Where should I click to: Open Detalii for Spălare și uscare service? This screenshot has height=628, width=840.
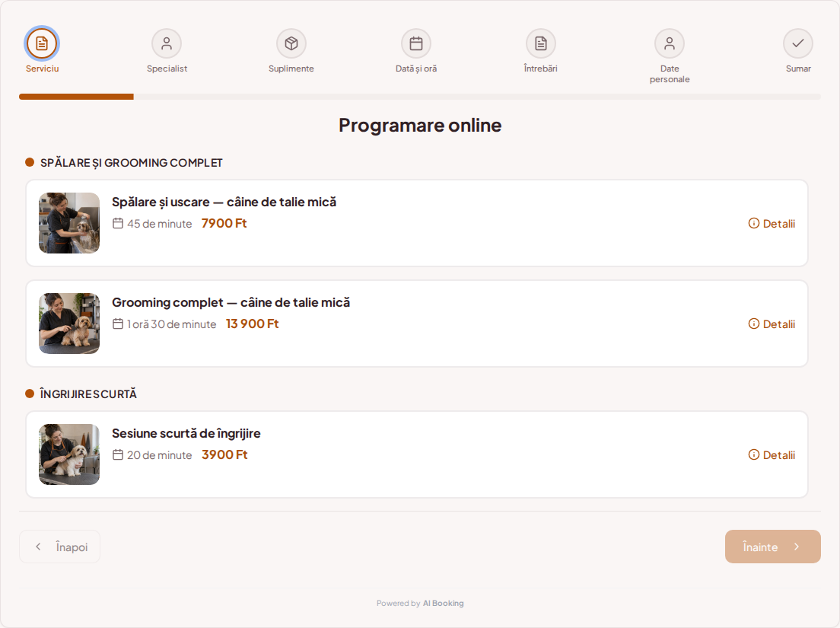pyautogui.click(x=772, y=224)
